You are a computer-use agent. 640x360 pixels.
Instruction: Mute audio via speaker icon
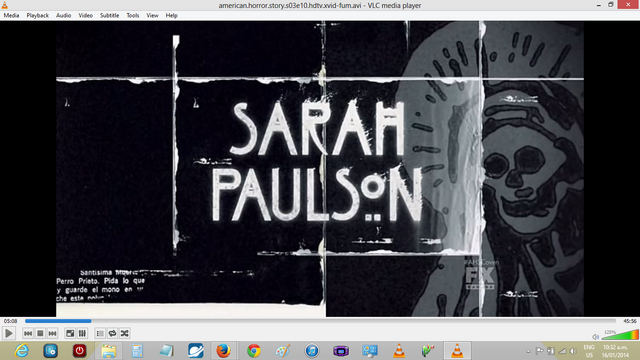596,337
